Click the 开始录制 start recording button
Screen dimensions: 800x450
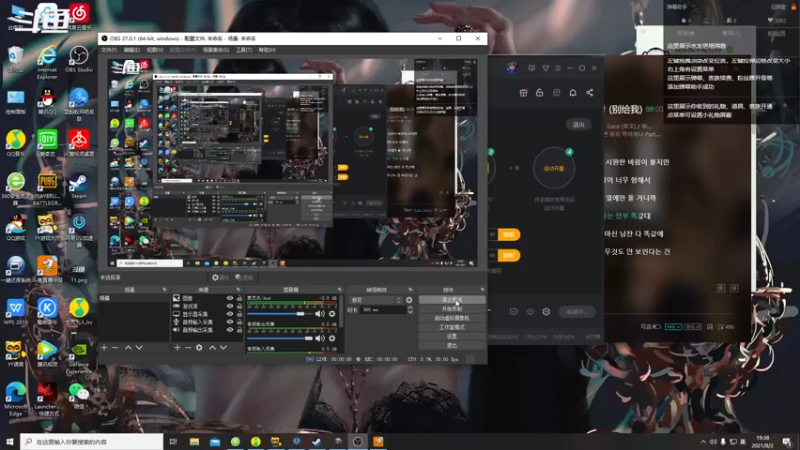tap(452, 309)
